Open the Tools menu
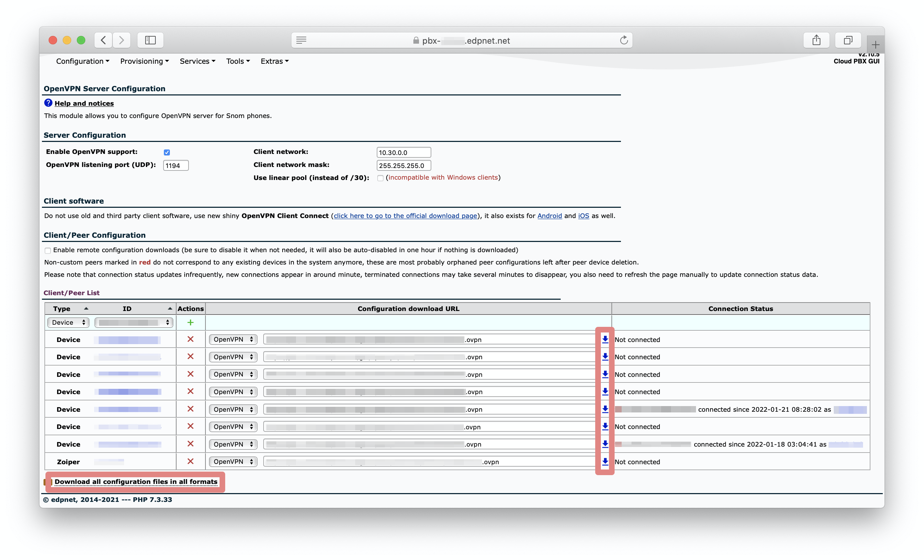The width and height of the screenshot is (924, 560). point(238,61)
